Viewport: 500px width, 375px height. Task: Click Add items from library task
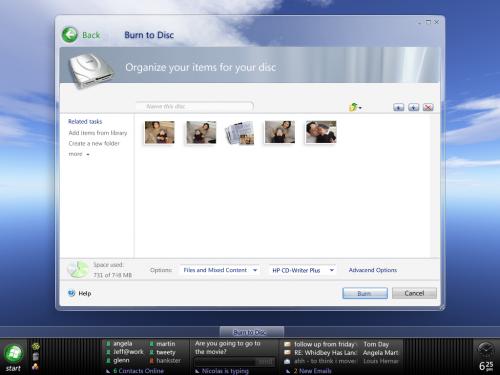[x=98, y=133]
